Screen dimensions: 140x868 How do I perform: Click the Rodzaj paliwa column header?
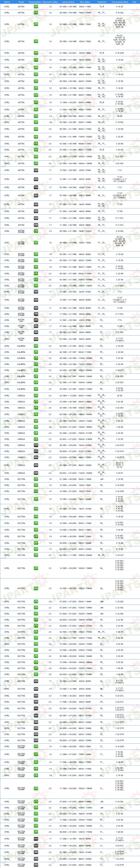(x=35, y=2)
